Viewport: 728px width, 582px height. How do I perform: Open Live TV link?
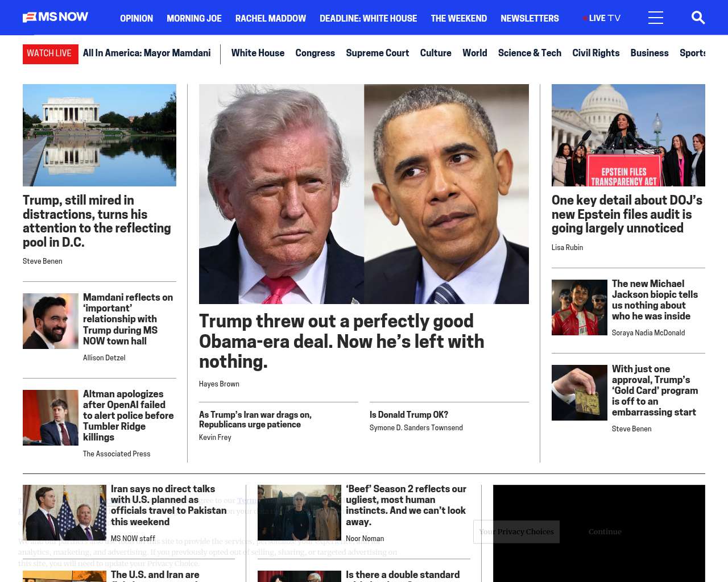tap(602, 18)
